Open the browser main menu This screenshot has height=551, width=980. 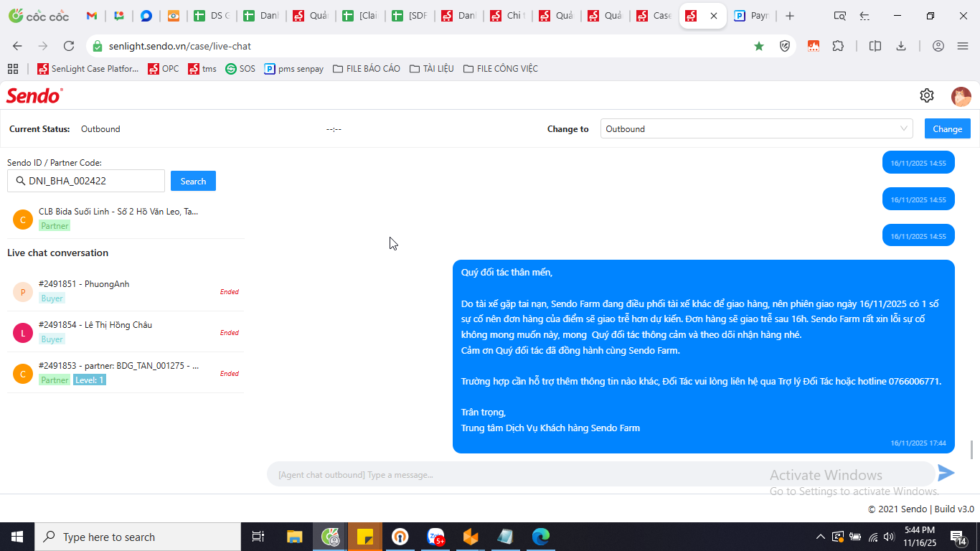point(963,46)
